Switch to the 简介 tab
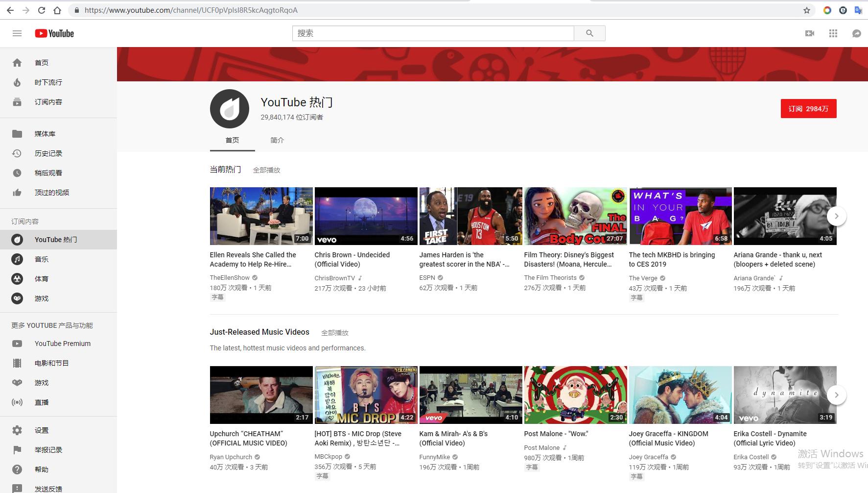This screenshot has height=493, width=868. [277, 140]
